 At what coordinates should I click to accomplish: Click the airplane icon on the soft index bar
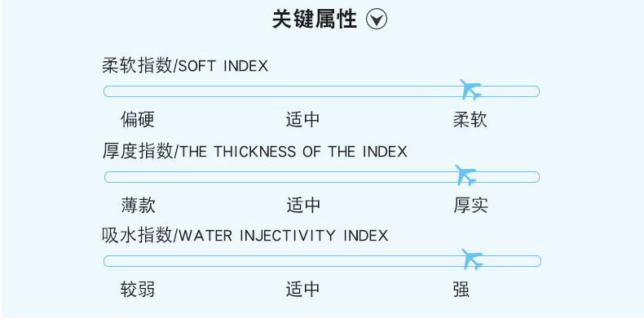[470, 89]
